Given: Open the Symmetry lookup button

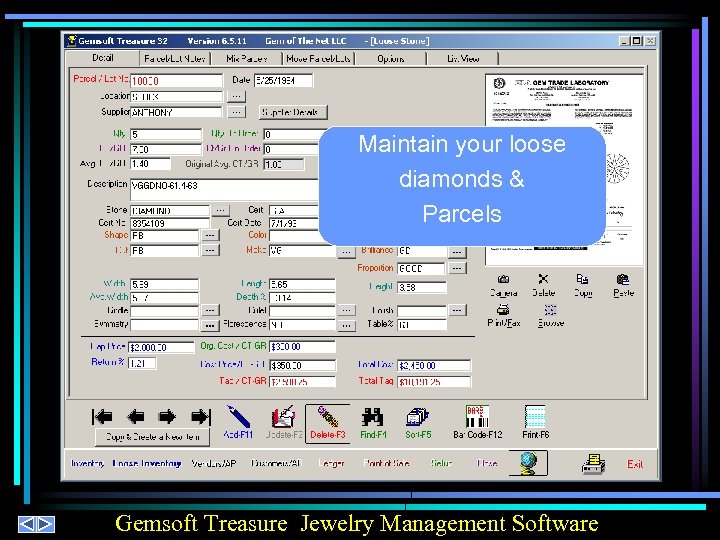Looking at the screenshot, I should pyautogui.click(x=210, y=325).
